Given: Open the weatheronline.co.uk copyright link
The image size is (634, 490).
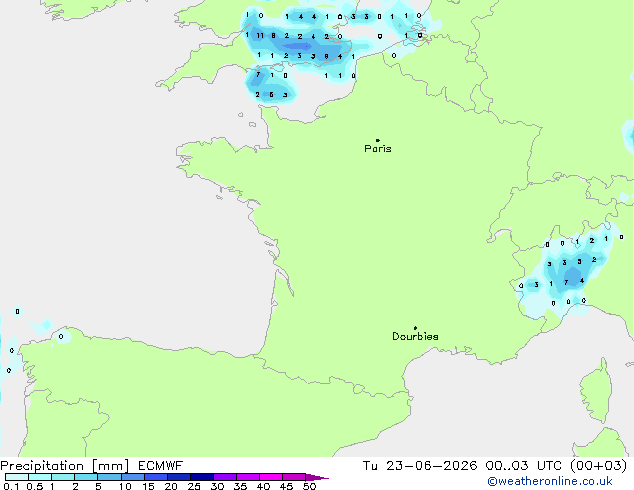Looking at the screenshot, I should click(x=549, y=481).
